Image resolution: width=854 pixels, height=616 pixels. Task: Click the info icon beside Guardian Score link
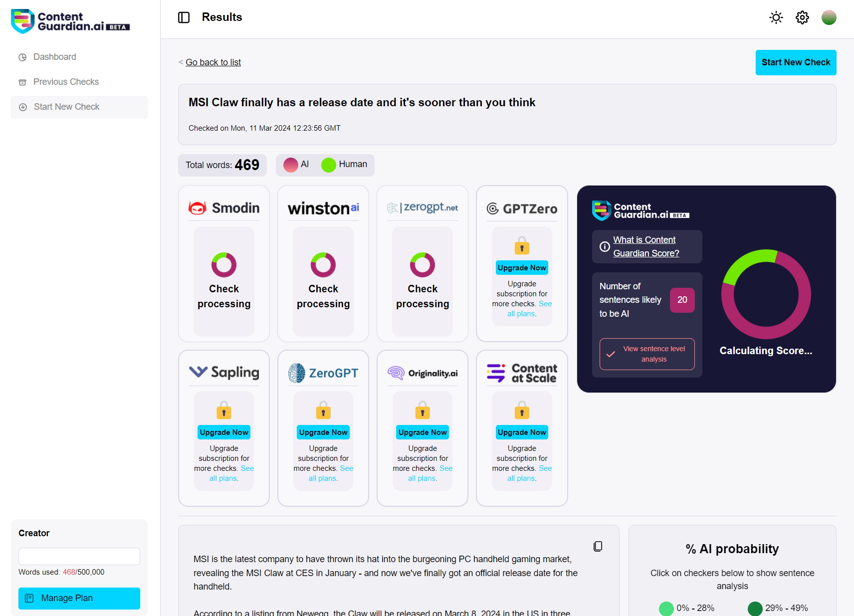pyautogui.click(x=605, y=246)
